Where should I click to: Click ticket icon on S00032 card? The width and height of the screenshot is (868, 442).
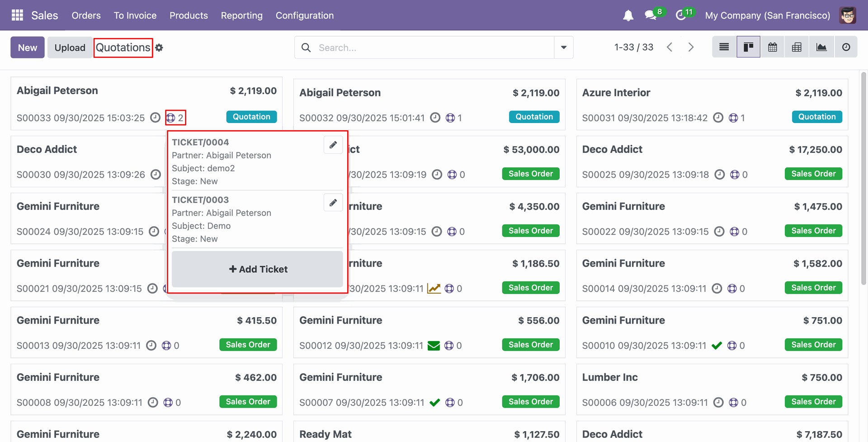click(450, 118)
